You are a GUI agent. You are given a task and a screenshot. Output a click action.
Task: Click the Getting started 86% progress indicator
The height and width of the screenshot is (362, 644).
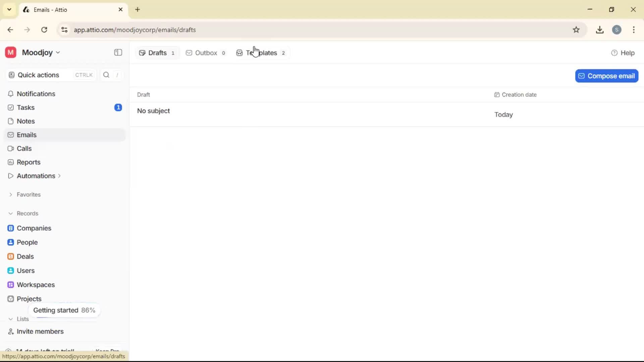64,310
